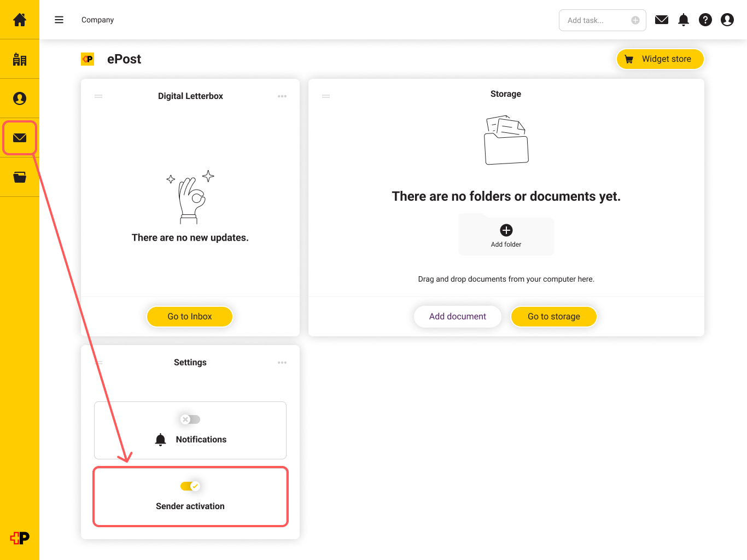Select the highlighted envelope icon in the sidebar
Viewport: 747px width, 560px height.
pyautogui.click(x=20, y=138)
